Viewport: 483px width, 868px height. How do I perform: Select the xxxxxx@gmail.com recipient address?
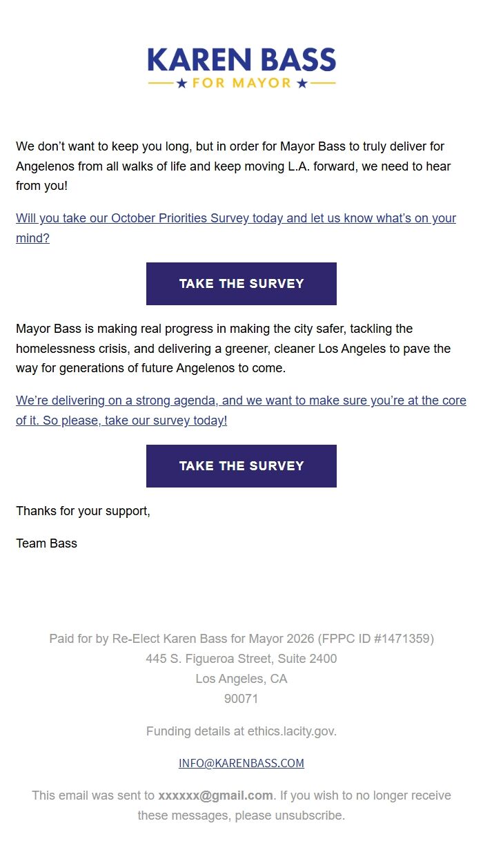click(x=215, y=795)
